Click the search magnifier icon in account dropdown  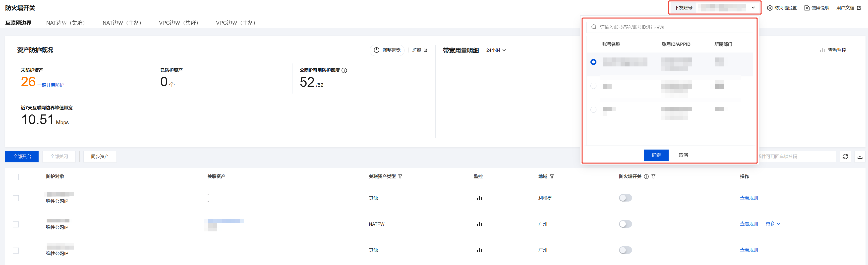594,27
